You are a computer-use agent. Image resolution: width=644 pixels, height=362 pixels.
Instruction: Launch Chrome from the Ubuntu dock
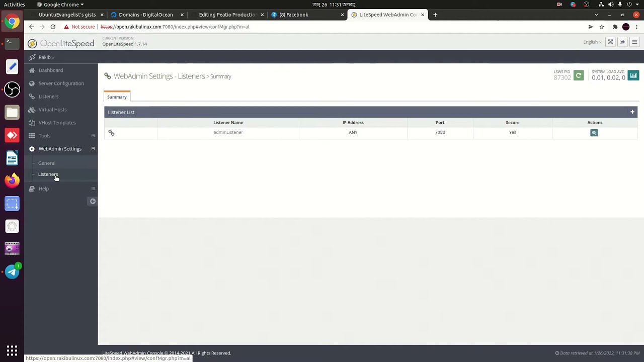coord(12,22)
